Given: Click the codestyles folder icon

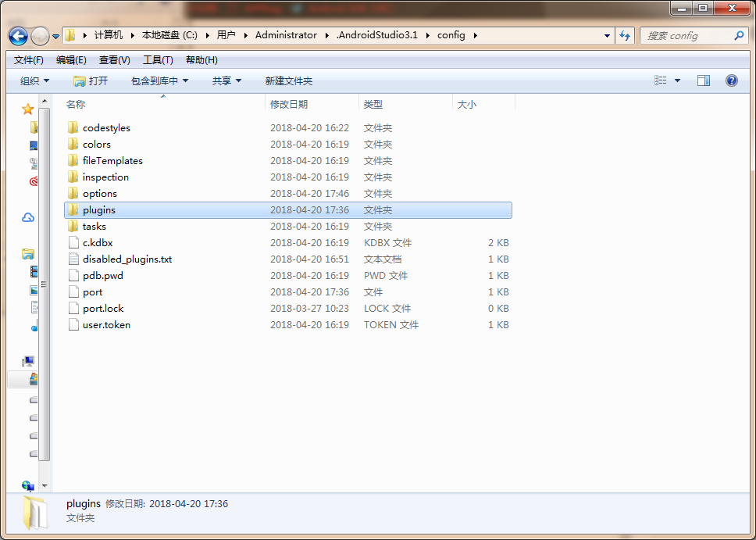Looking at the screenshot, I should click(x=73, y=127).
